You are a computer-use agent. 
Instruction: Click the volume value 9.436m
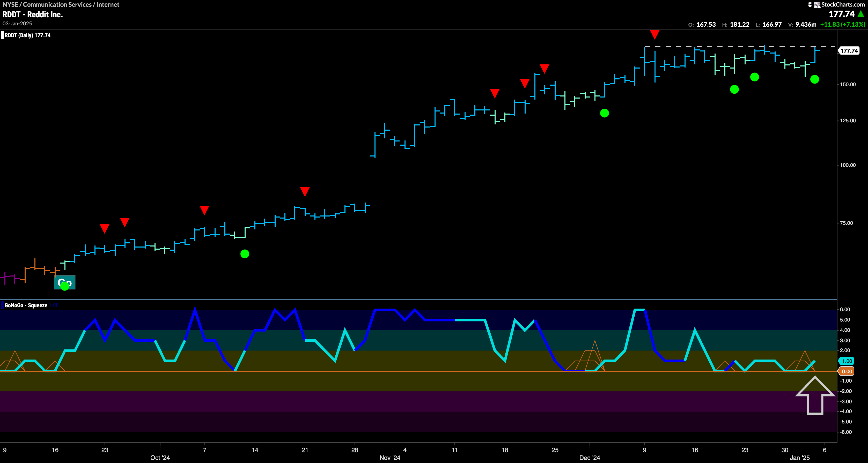806,25
